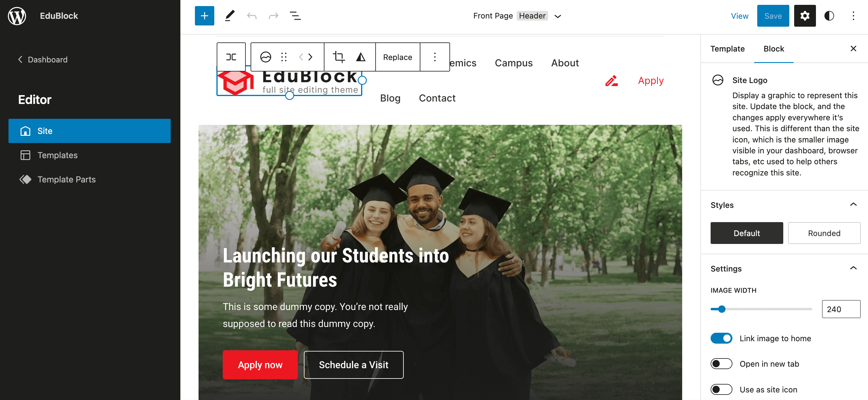This screenshot has width=868, height=400.
Task: Click the blue block inserter plus button
Action: click(204, 16)
